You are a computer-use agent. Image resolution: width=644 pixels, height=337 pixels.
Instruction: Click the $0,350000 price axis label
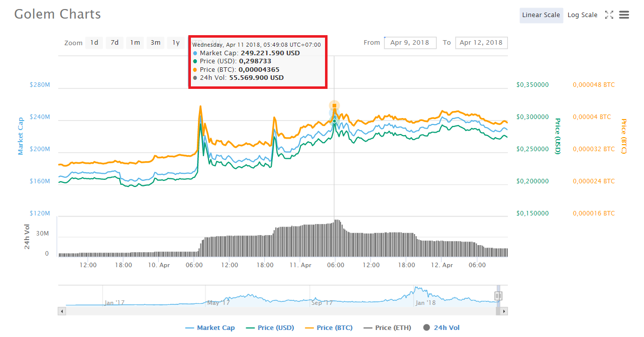coord(532,85)
